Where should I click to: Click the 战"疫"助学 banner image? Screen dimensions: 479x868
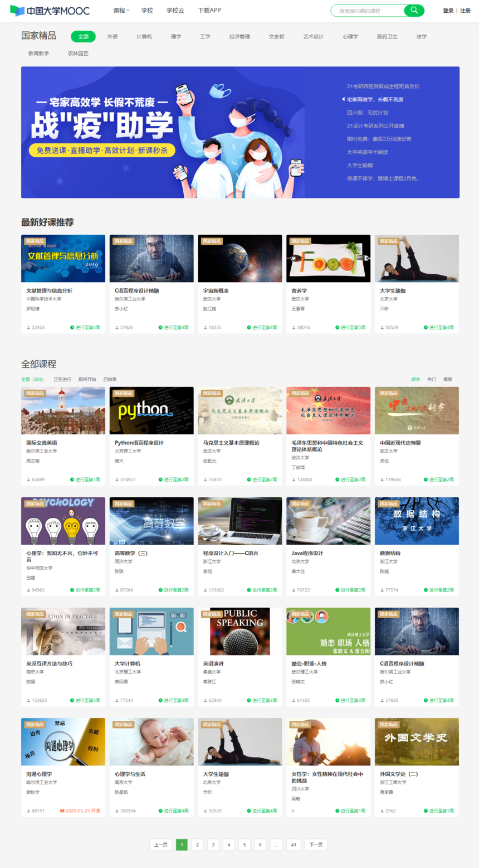(163, 132)
